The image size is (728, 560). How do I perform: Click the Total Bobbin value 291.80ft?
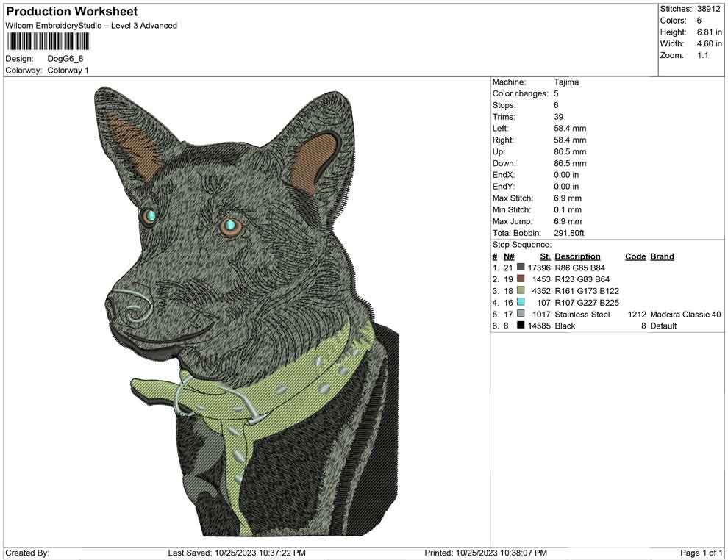click(x=568, y=232)
